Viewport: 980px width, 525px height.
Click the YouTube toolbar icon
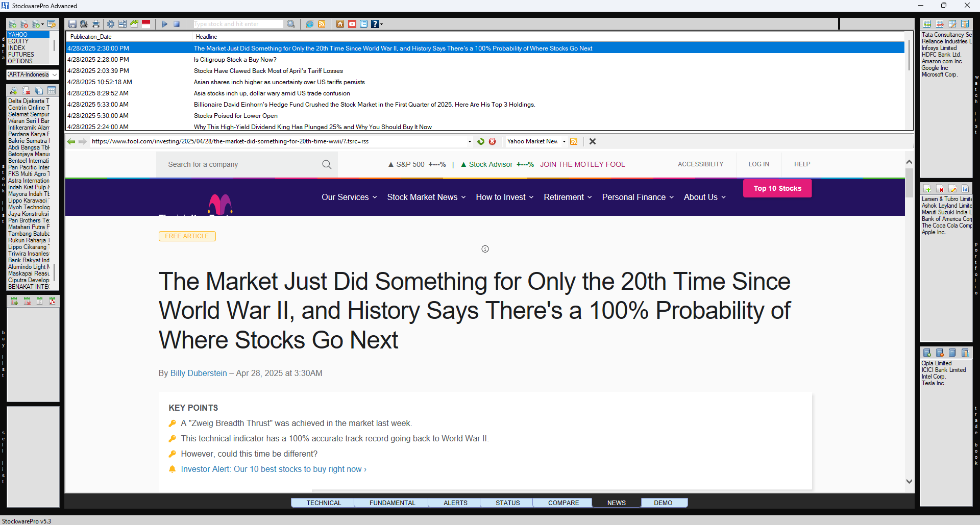352,24
